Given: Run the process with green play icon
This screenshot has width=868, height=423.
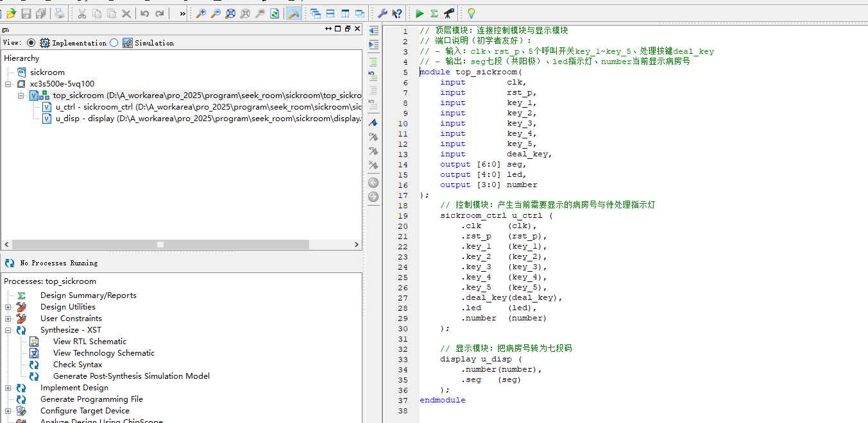Looking at the screenshot, I should [420, 13].
